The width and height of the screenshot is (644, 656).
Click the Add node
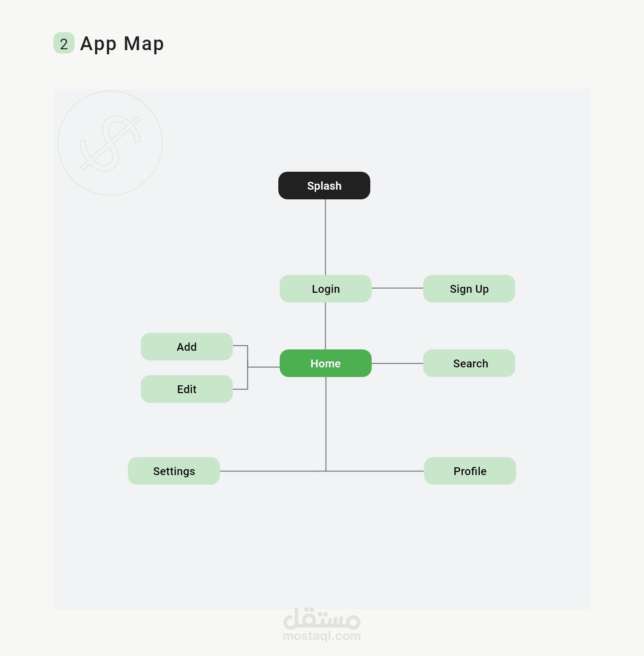click(x=187, y=347)
